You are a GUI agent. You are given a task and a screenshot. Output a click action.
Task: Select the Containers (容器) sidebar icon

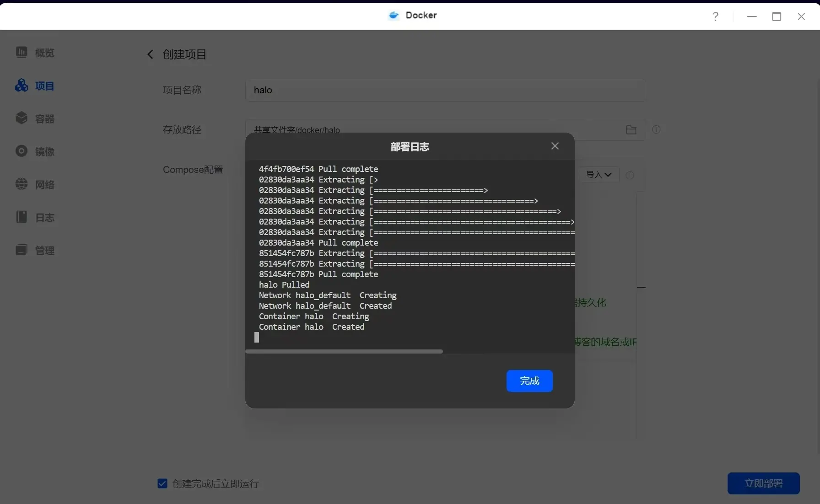(22, 118)
